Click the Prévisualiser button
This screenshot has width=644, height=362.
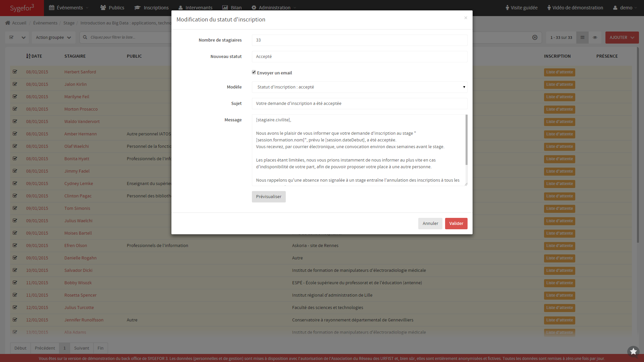(x=268, y=197)
